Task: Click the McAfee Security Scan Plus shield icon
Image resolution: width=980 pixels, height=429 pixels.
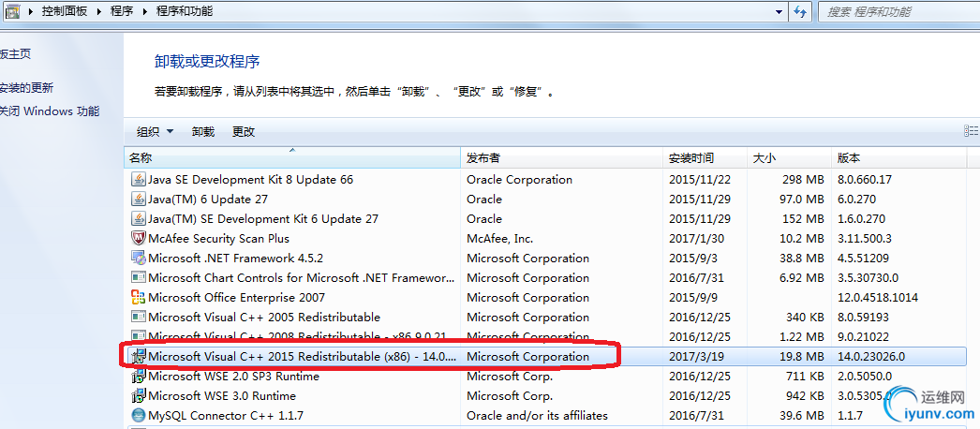Action: tap(138, 239)
